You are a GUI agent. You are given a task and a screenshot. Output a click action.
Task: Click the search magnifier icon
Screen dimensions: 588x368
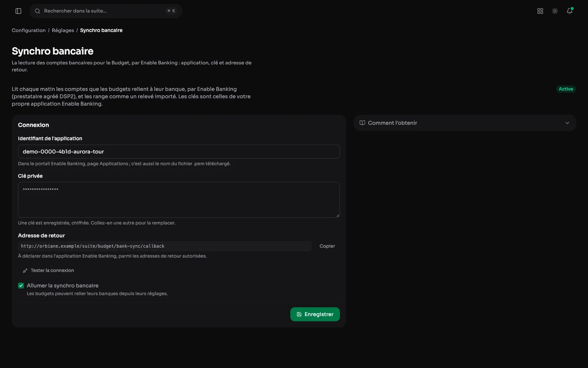37,11
